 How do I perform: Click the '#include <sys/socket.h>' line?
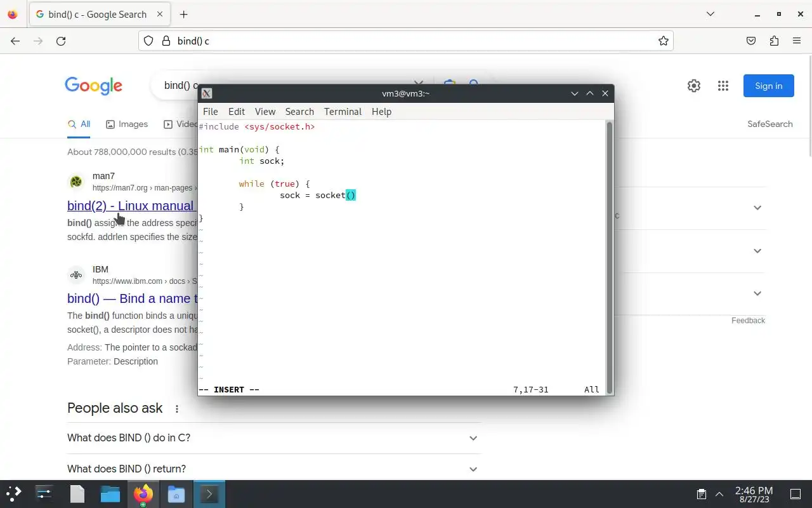pyautogui.click(x=256, y=126)
